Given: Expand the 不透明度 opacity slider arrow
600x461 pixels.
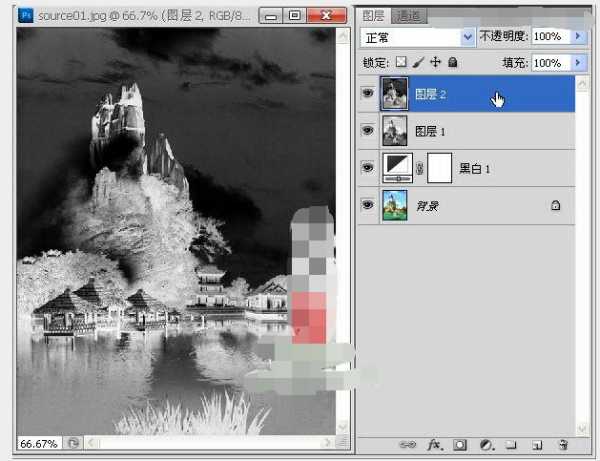Looking at the screenshot, I should coord(578,37).
